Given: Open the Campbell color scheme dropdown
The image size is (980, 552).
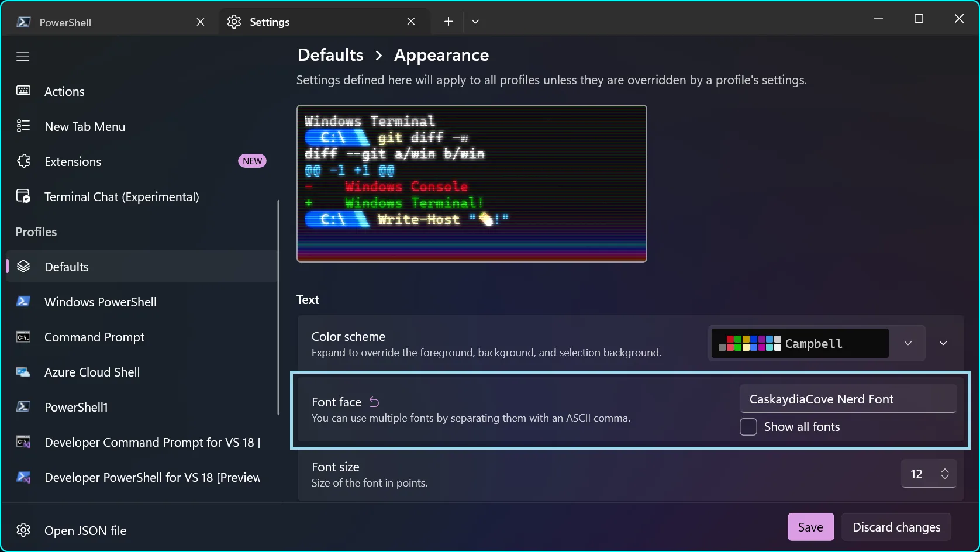Looking at the screenshot, I should [x=907, y=343].
